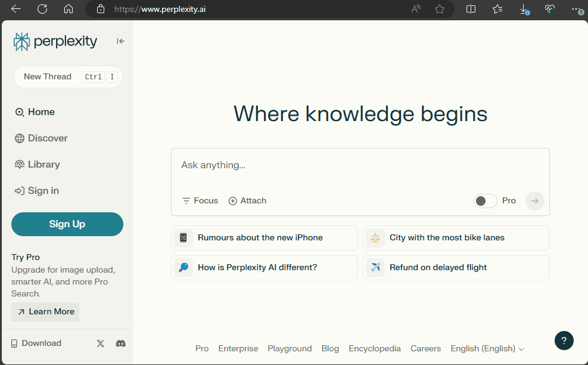Click the browser address bar URL
588x365 pixels.
coord(160,9)
